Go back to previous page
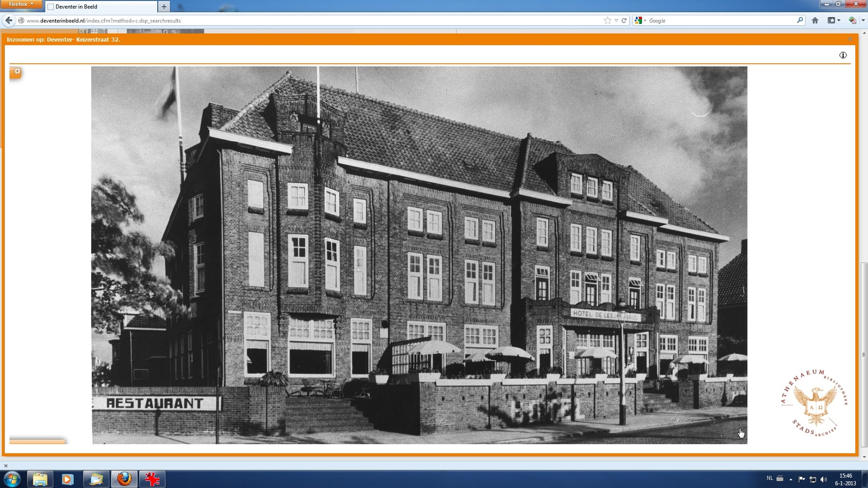Screen dimensions: 868x488 (9, 20)
